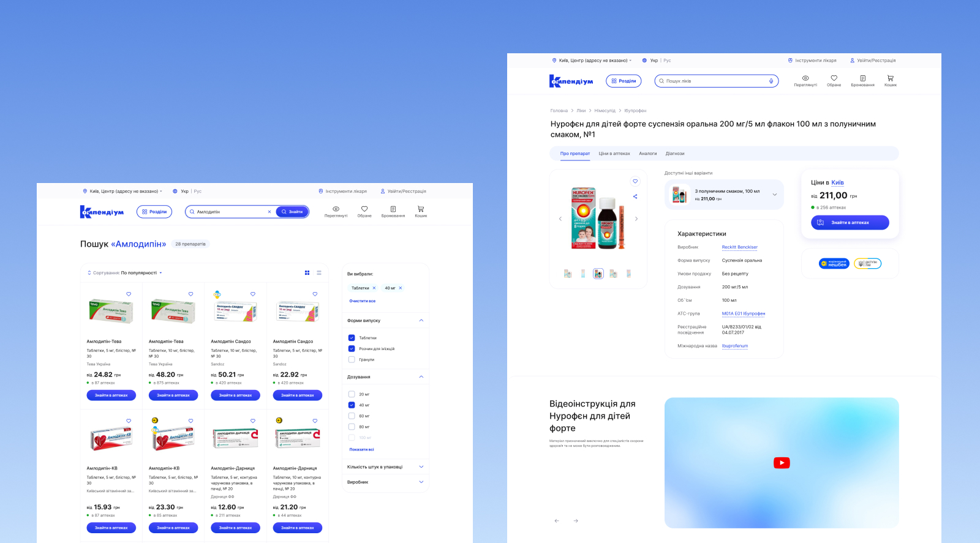Click Знайти в аптеках in price card
Image resolution: width=980 pixels, height=543 pixels.
[x=850, y=222]
